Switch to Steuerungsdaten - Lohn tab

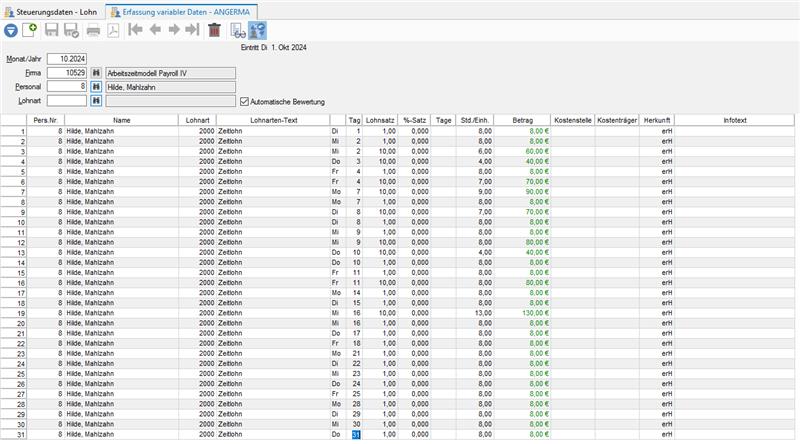(51, 12)
